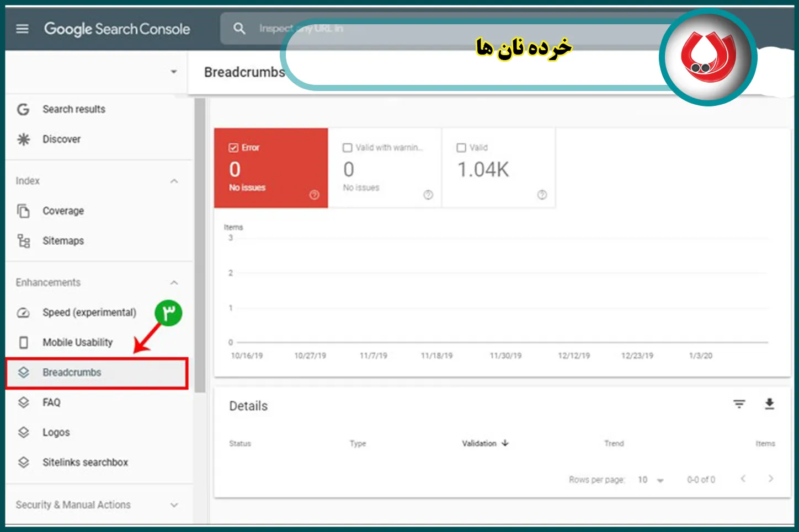This screenshot has height=532, width=799.
Task: Click the help icon in Error card
Action: [x=315, y=195]
